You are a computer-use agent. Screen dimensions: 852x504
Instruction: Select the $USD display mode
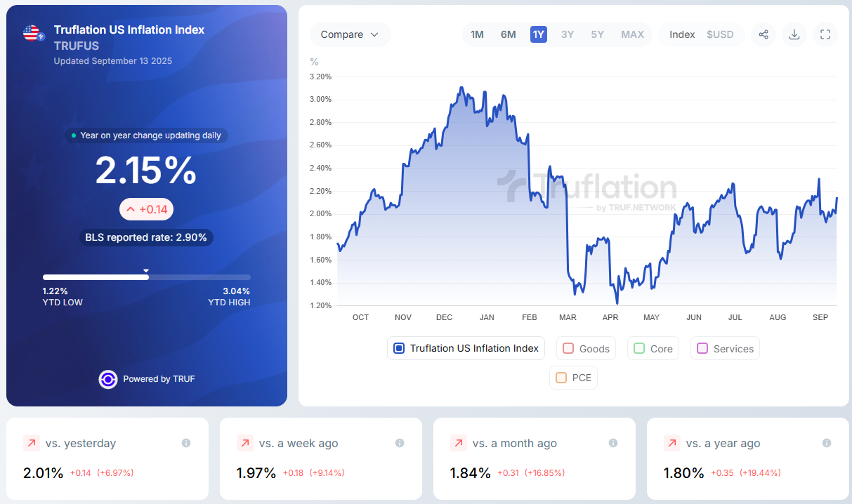720,34
